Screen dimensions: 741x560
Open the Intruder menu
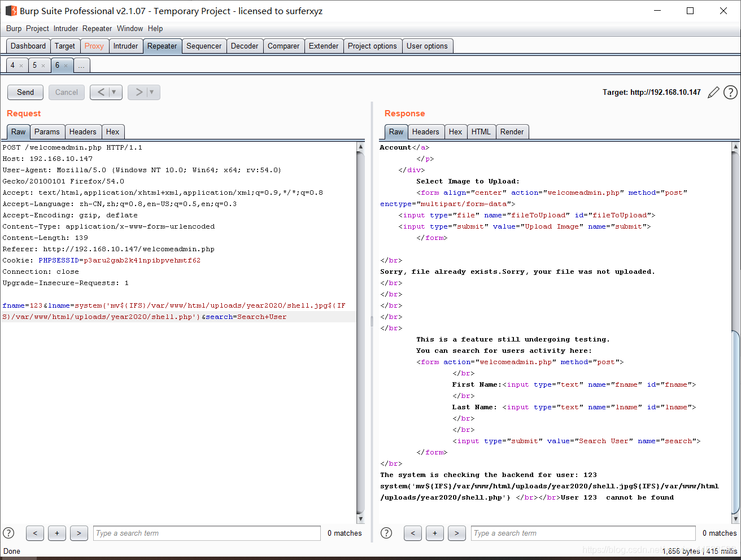tap(66, 28)
